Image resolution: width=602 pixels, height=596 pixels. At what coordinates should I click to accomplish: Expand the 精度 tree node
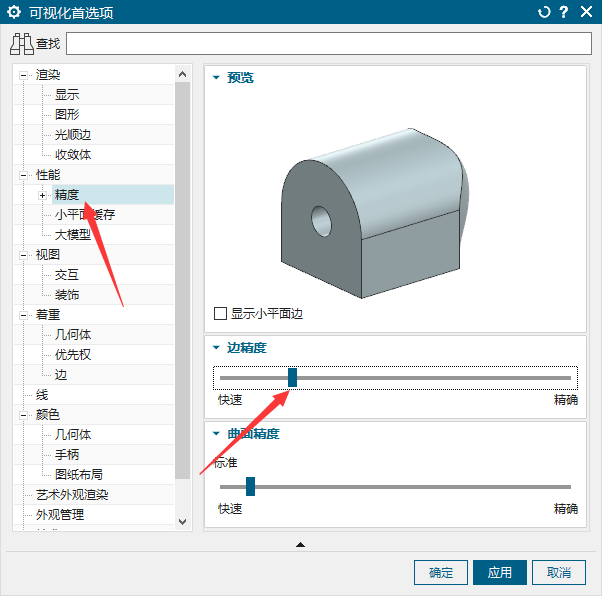coord(42,195)
